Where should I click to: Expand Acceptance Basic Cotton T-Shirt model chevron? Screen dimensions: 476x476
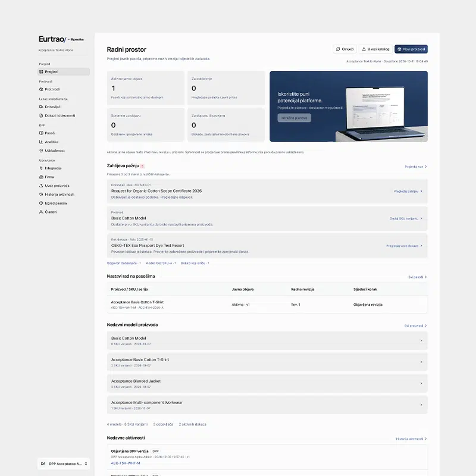coord(421,362)
